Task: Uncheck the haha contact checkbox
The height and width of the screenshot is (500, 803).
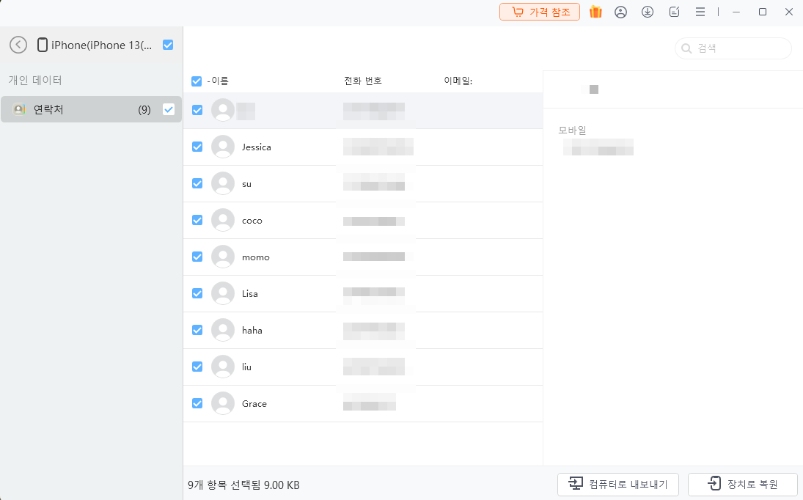Action: click(197, 330)
